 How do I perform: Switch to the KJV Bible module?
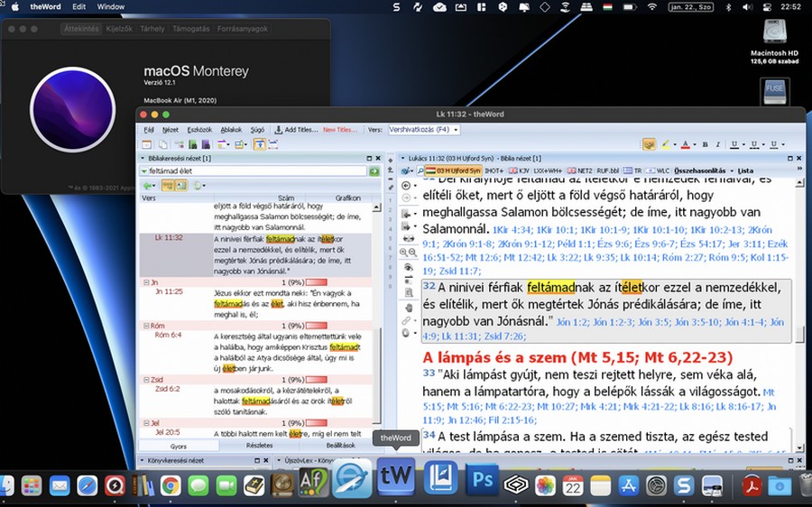tap(519, 171)
